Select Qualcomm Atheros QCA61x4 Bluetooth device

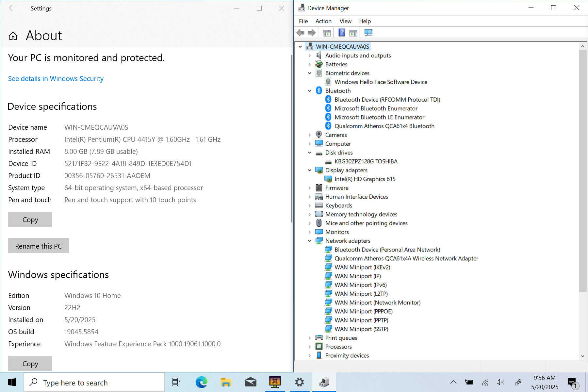point(384,126)
